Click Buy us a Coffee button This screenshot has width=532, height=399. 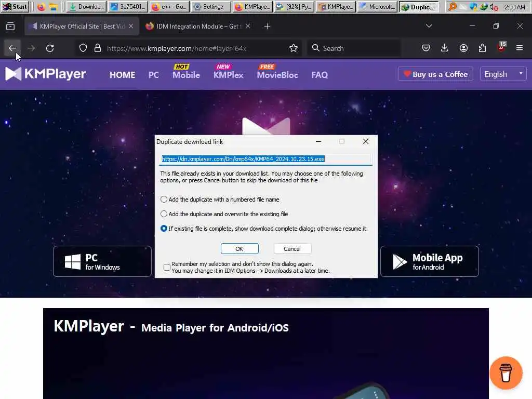point(436,74)
